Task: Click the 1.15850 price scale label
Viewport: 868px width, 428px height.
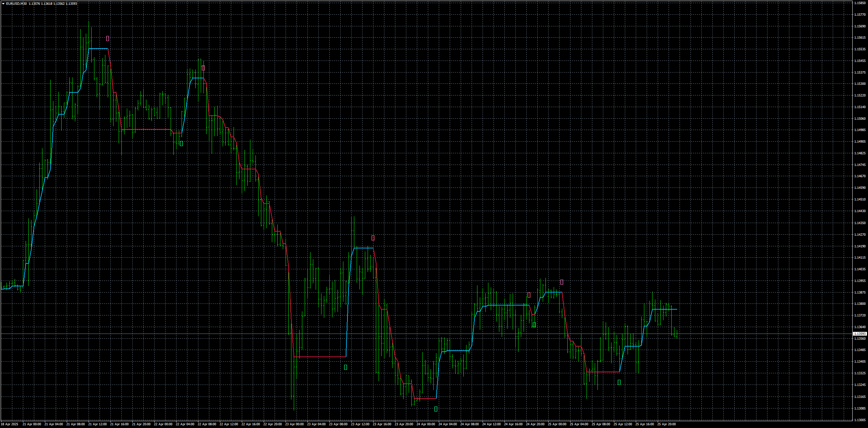Action: click(860, 3)
